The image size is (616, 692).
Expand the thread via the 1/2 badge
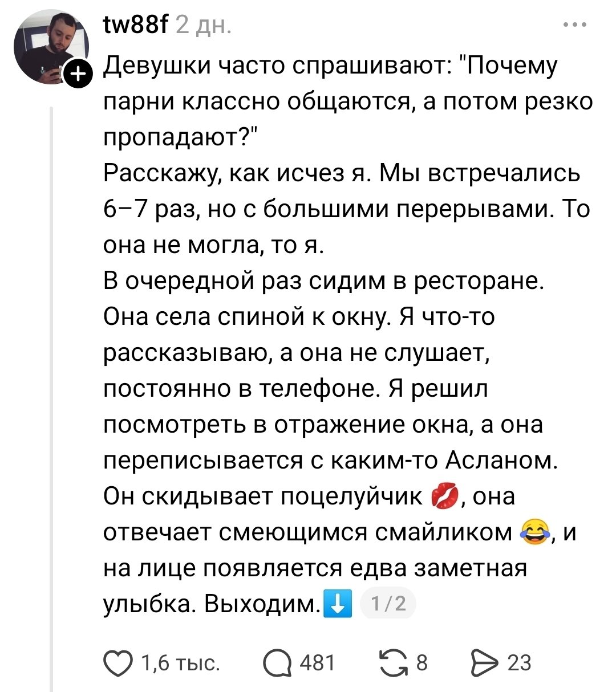388,603
